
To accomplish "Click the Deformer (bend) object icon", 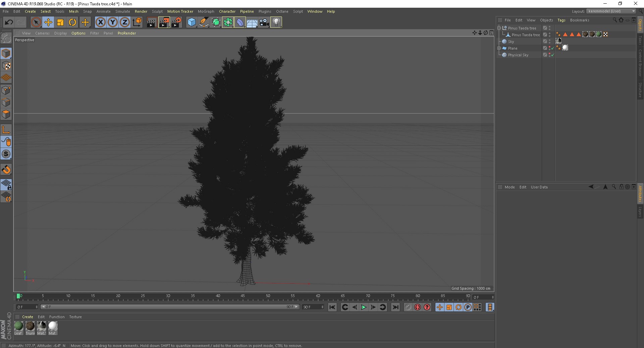I will [240, 22].
